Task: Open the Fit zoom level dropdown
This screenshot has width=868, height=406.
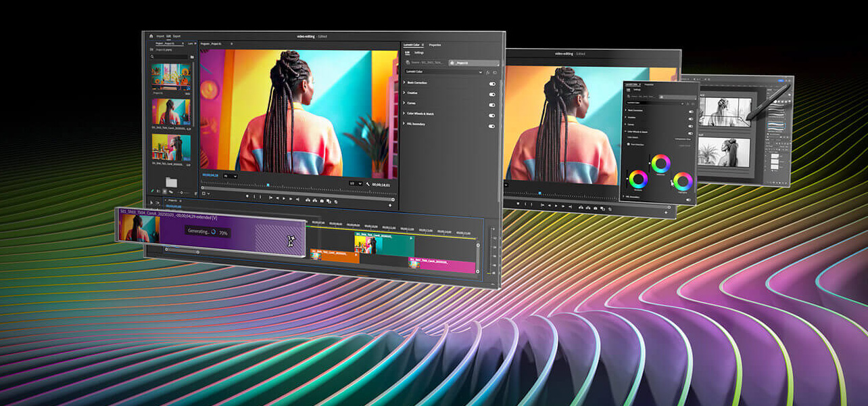Action: click(230, 175)
